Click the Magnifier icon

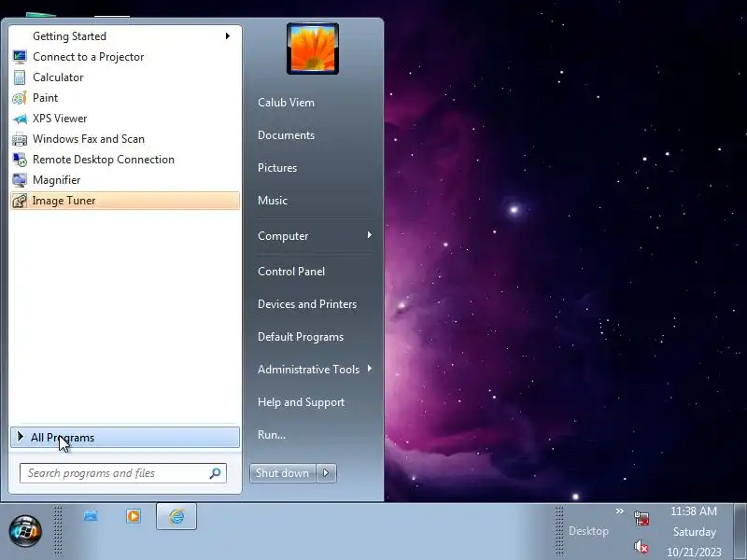[x=20, y=180]
